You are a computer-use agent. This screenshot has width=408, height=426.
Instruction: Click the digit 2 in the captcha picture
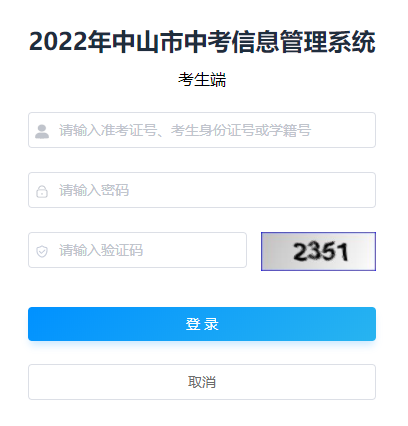coord(301,252)
